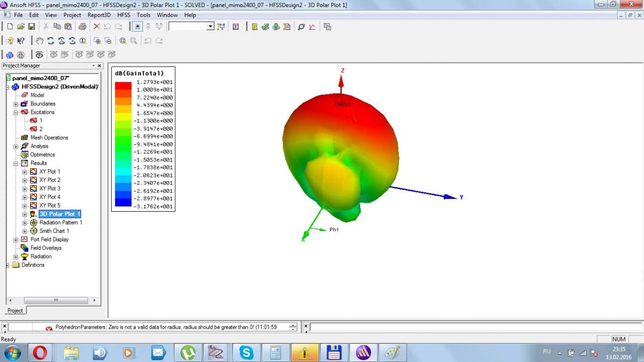Click the Print icon in the toolbar
644x362 pixels.
[82, 27]
